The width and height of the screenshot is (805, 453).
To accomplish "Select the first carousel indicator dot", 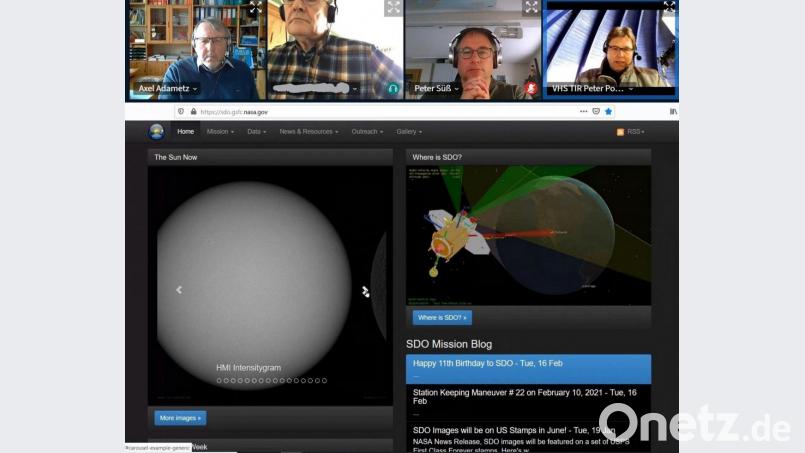I will coord(219,381).
